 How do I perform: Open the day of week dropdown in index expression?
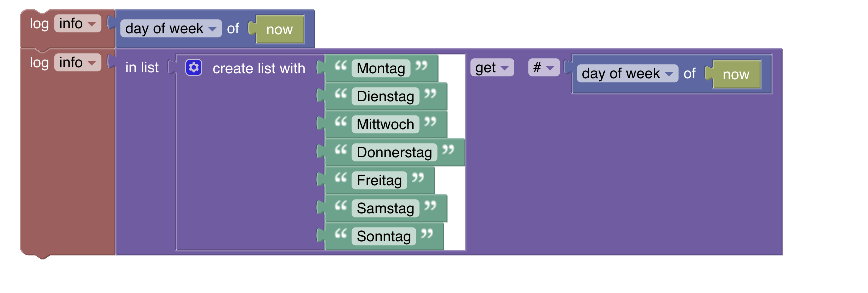(x=626, y=73)
